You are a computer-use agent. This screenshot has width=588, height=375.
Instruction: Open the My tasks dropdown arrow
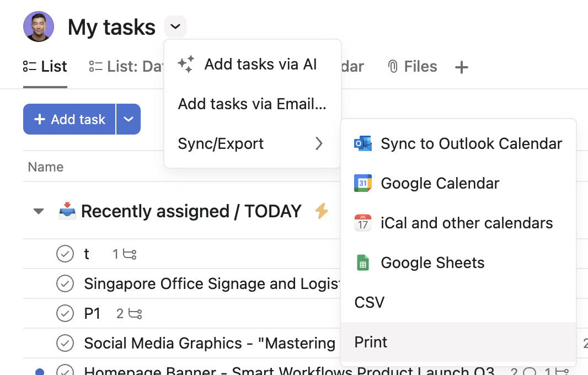[175, 26]
